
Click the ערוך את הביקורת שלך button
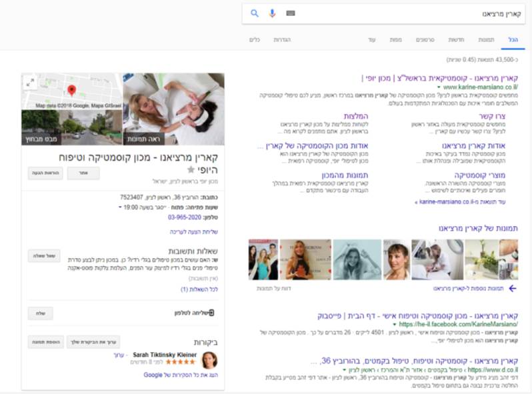click(93, 342)
